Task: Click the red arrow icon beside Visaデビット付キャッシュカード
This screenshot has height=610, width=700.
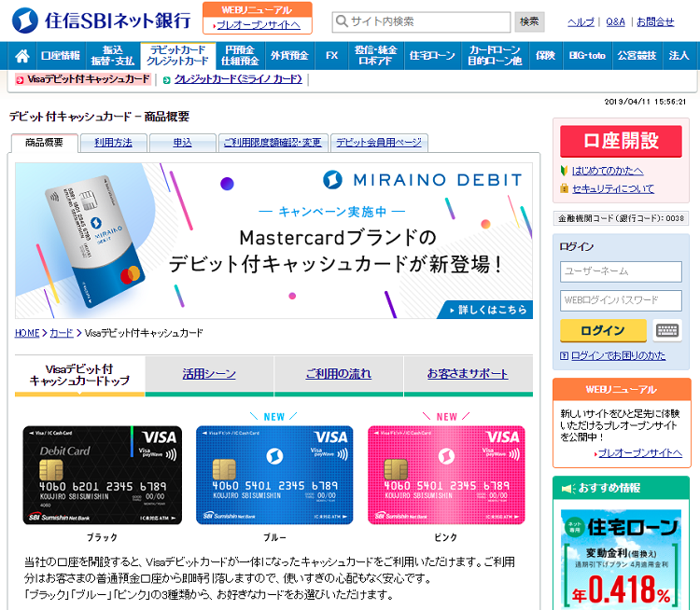Action: click(20, 80)
